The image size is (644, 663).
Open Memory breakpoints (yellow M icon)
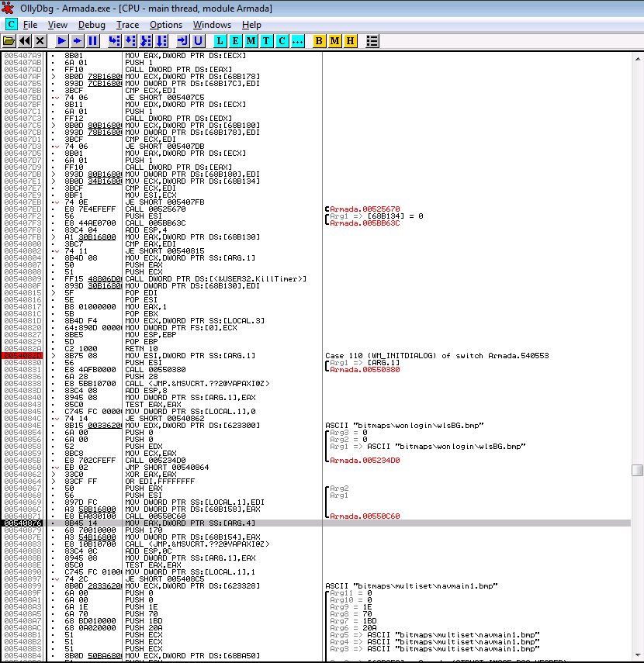pos(334,41)
